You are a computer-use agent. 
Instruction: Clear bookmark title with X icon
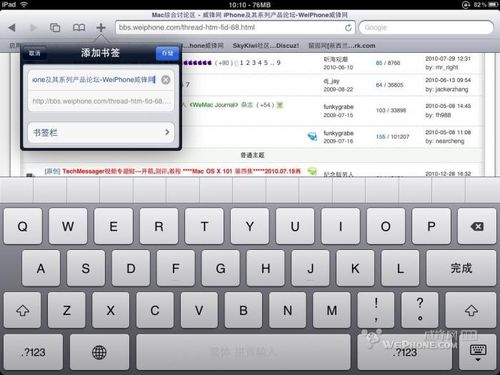tap(166, 80)
